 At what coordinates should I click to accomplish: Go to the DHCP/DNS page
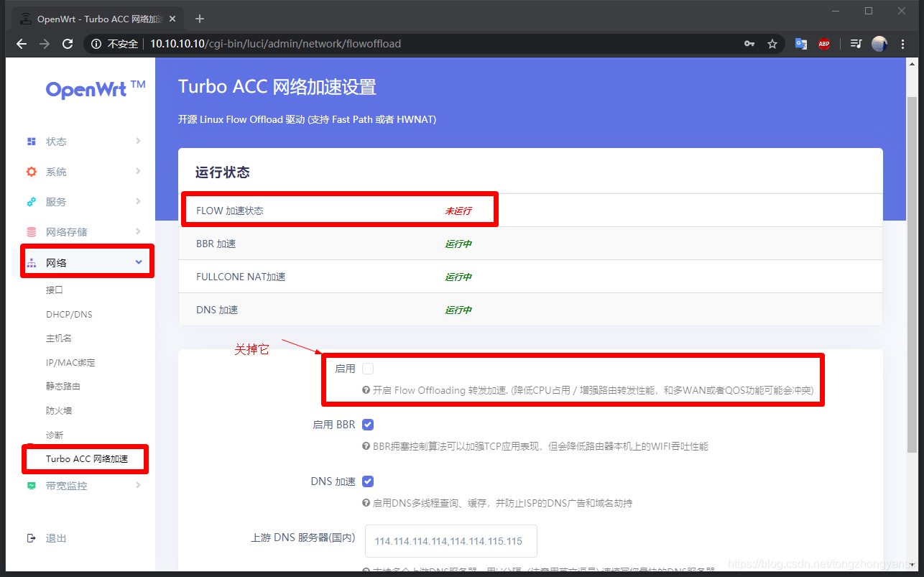coord(69,315)
